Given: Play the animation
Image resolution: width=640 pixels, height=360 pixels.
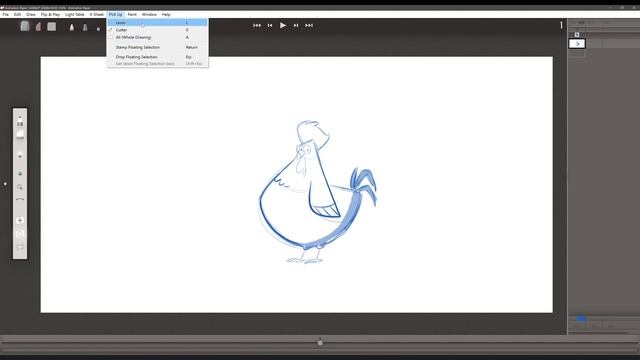Looking at the screenshot, I should (283, 25).
